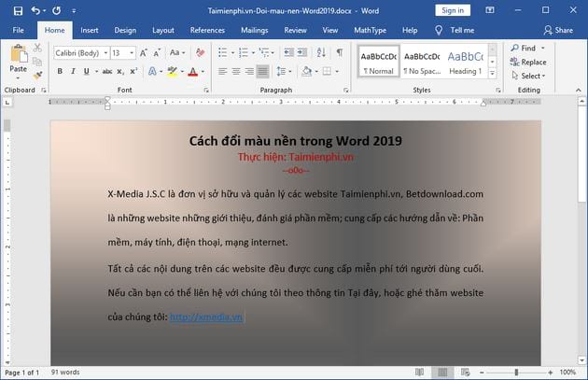
Task: Click the Sign in button
Action: click(x=453, y=10)
